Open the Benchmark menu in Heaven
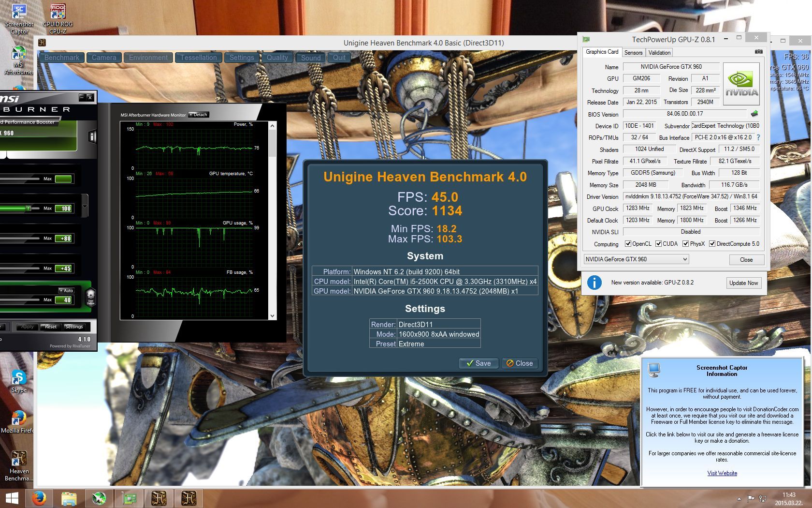Viewport: 812px width, 508px height. point(62,58)
